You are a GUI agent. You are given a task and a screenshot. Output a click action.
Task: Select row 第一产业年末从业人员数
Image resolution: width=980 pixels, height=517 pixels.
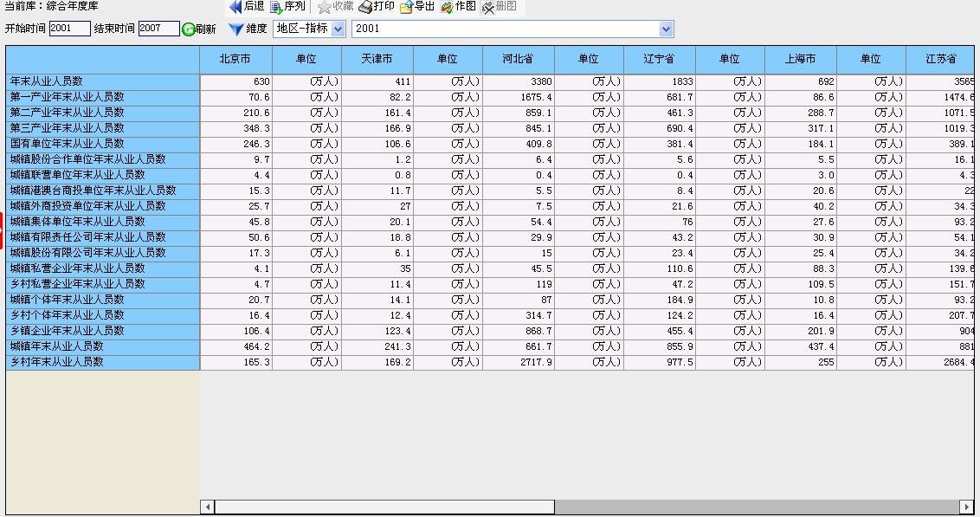click(x=102, y=98)
